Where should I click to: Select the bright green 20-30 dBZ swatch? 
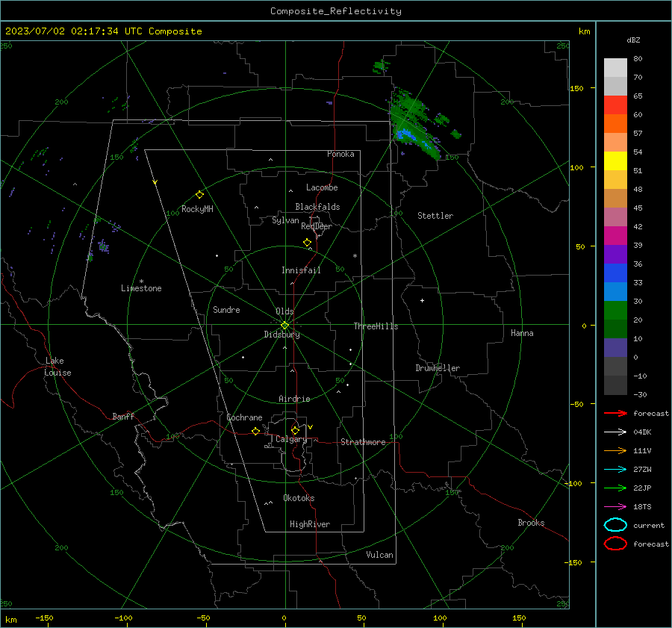[615, 311]
